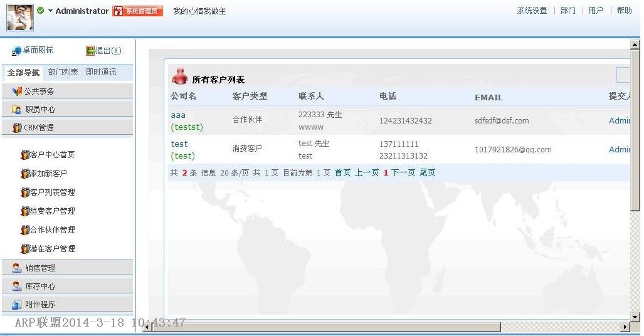This screenshot has height=336, width=644.
Task: Open the test company link
Action: tap(179, 144)
